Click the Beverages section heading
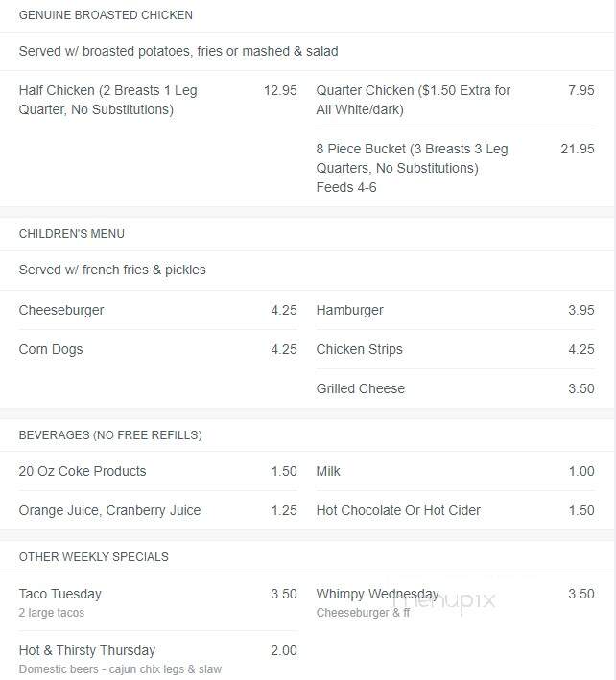616x680 pixels. tap(110, 435)
